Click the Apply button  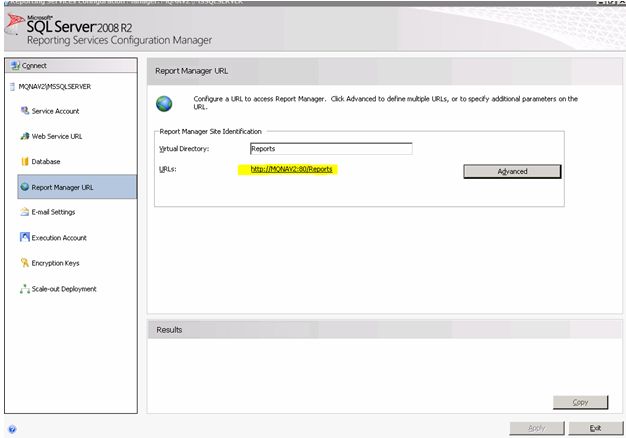coord(537,428)
